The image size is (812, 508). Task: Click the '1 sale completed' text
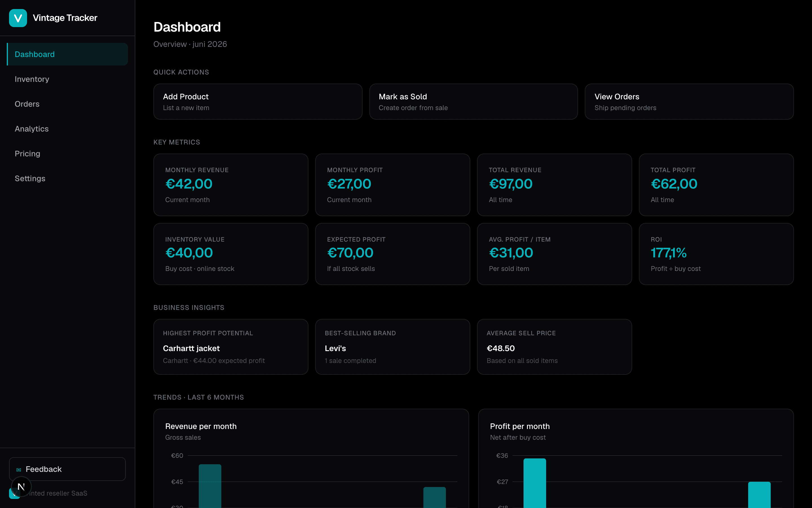click(x=350, y=360)
